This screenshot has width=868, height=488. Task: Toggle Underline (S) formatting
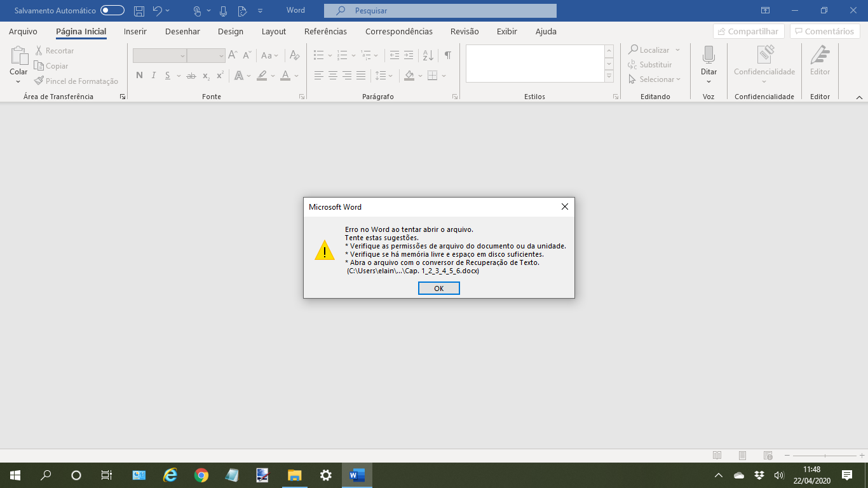coord(168,76)
